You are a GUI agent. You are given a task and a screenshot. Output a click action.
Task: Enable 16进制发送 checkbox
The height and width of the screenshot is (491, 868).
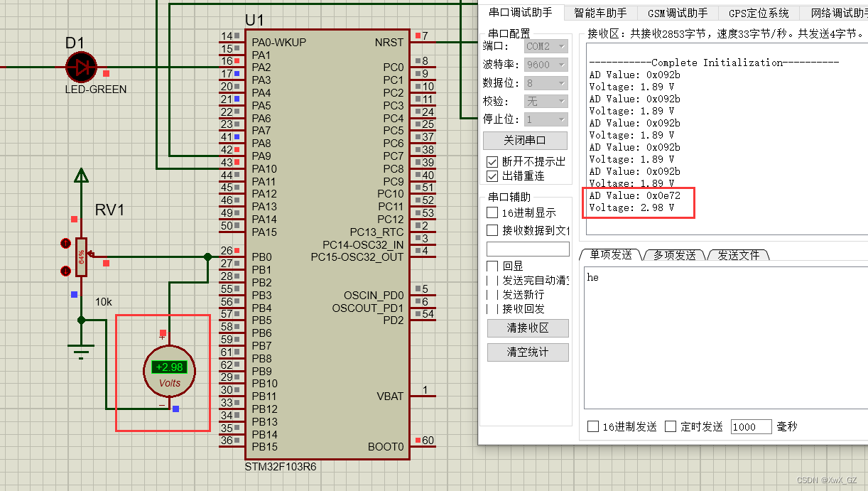point(592,426)
